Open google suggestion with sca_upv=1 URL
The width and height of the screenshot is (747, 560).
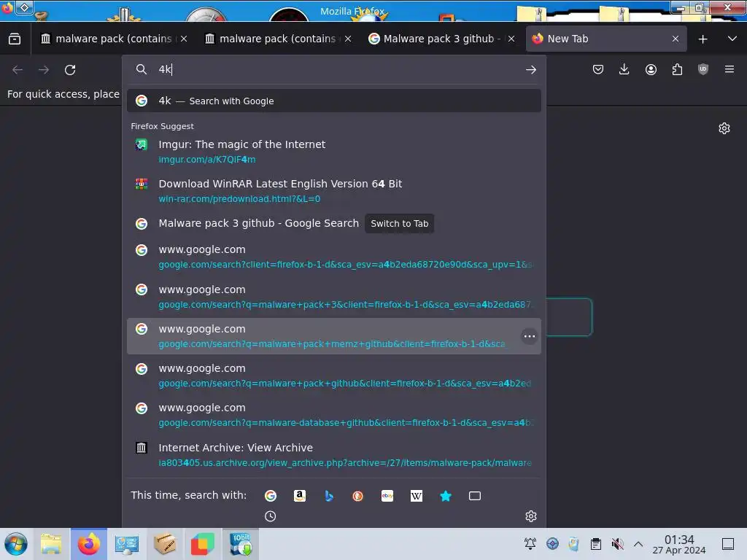[333, 257]
